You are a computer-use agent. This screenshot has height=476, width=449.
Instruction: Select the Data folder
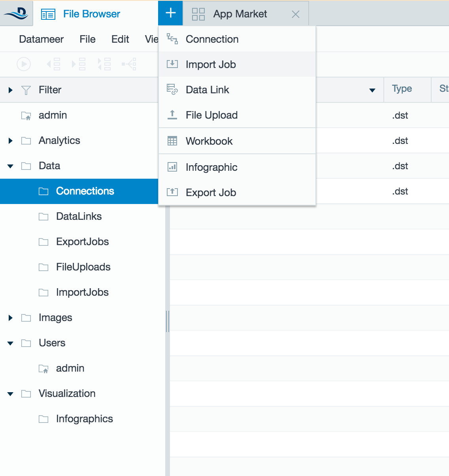49,166
